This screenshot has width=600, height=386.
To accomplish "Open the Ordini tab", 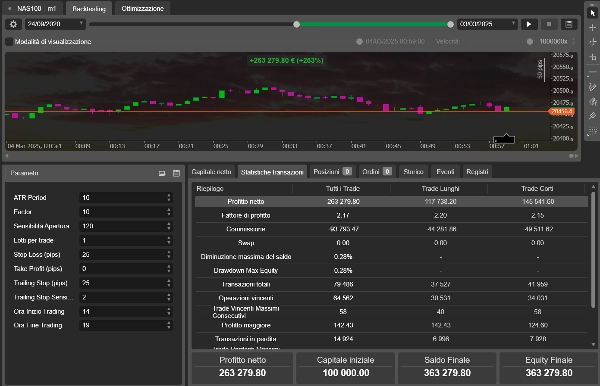I will coord(377,172).
